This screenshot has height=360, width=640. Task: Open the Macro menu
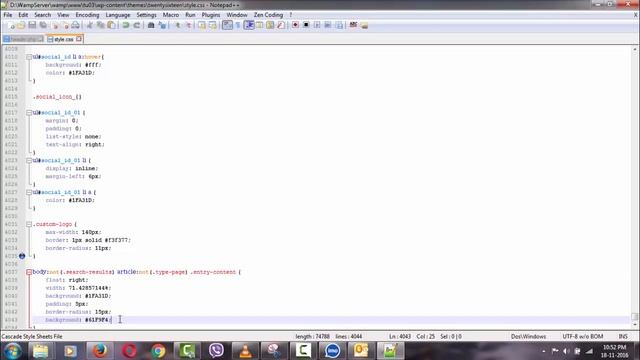point(171,15)
